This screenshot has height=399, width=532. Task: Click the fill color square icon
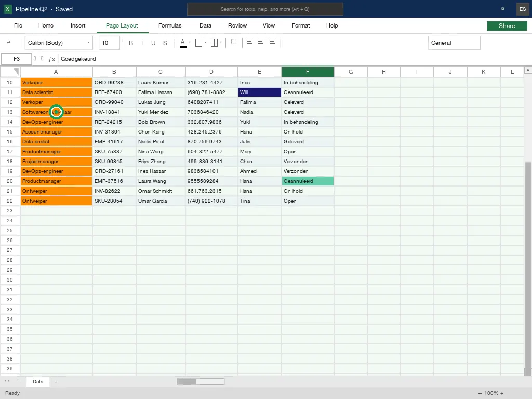coord(199,43)
